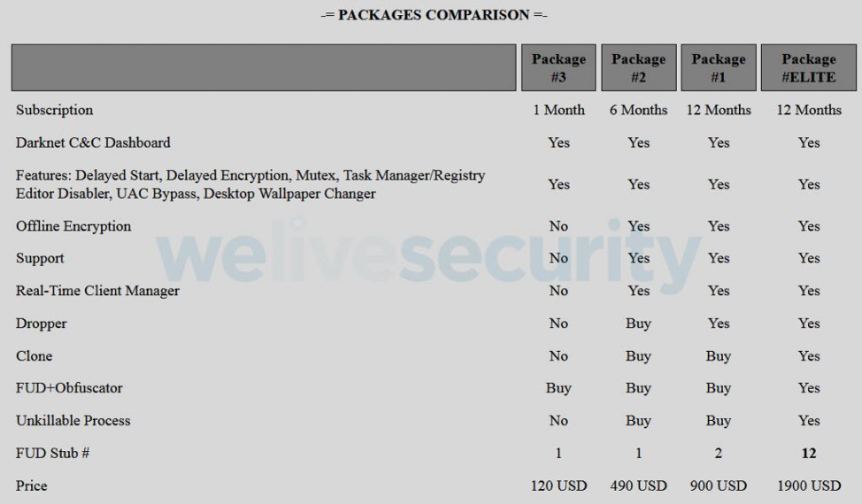Select the 900 USD price cell
This screenshot has width=862, height=504.
[x=718, y=485]
